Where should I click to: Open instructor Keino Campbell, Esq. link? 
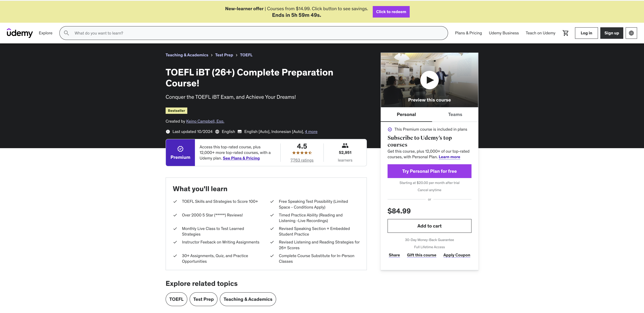coord(205,121)
